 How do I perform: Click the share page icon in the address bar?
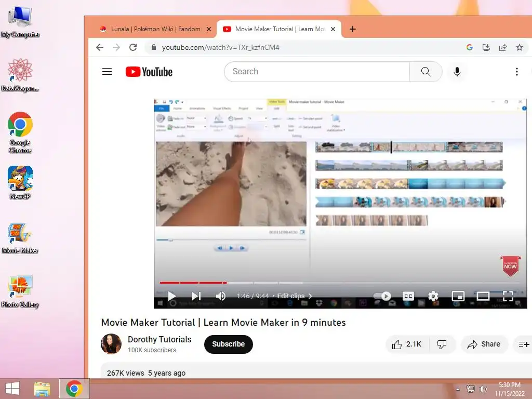[503, 47]
